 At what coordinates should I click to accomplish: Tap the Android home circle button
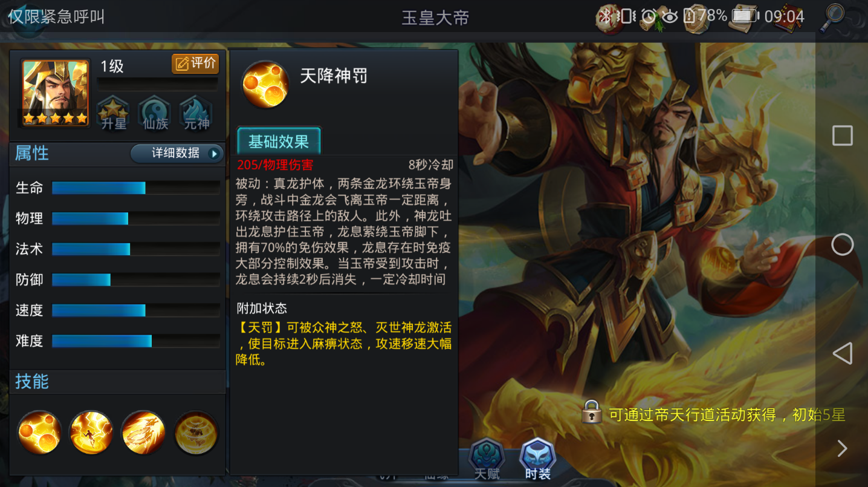point(842,244)
